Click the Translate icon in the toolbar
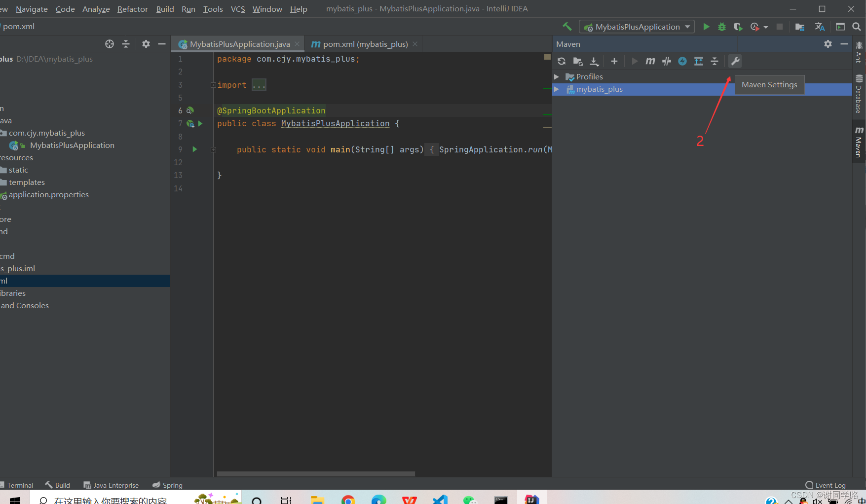866x504 pixels. click(820, 27)
